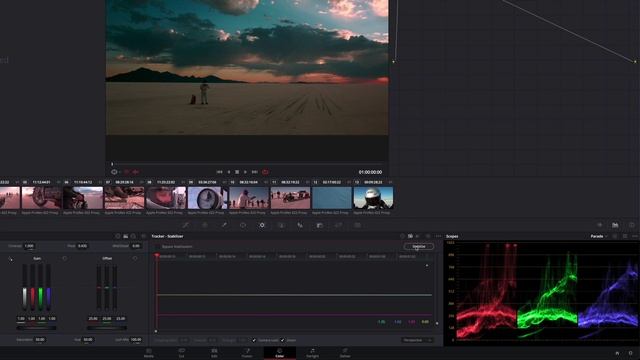Select clip 08 helmet close-up thumbnail
Screen dimensions: 640x360
pos(166,198)
